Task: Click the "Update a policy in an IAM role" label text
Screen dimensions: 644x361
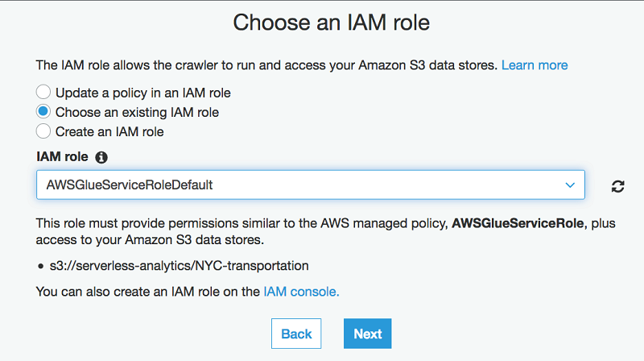Action: [142, 93]
